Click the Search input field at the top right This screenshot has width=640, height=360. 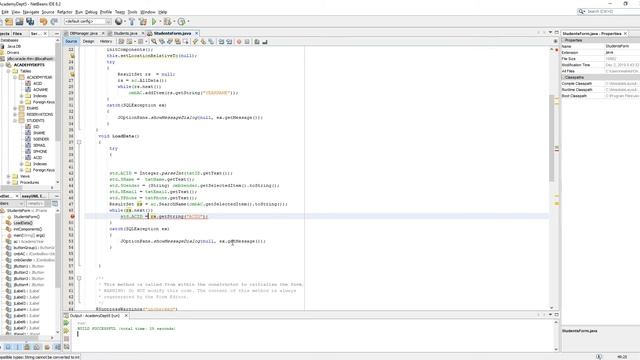click(x=613, y=11)
